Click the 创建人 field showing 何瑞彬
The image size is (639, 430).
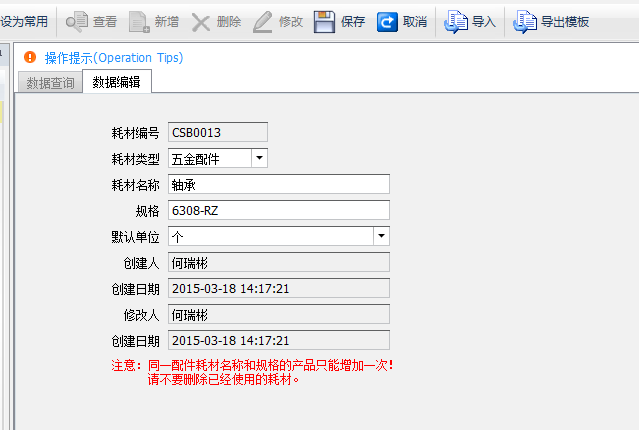coord(279,262)
